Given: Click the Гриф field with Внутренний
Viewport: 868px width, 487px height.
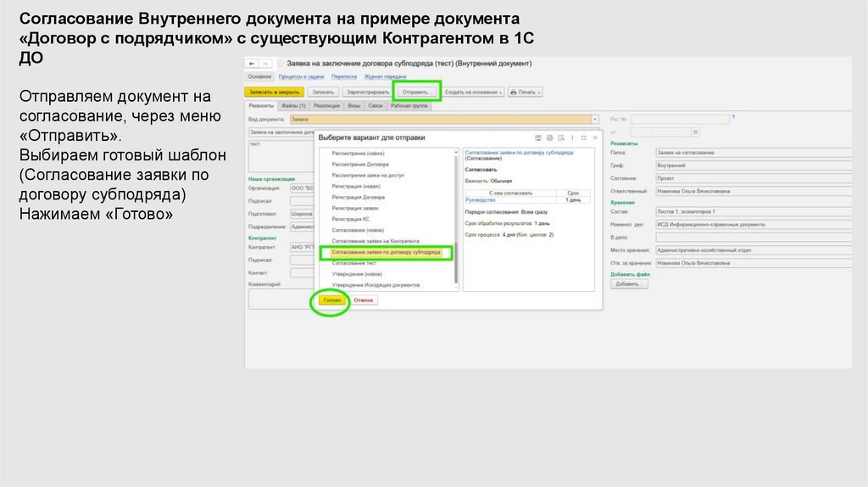Looking at the screenshot, I should pyautogui.click(x=754, y=165).
